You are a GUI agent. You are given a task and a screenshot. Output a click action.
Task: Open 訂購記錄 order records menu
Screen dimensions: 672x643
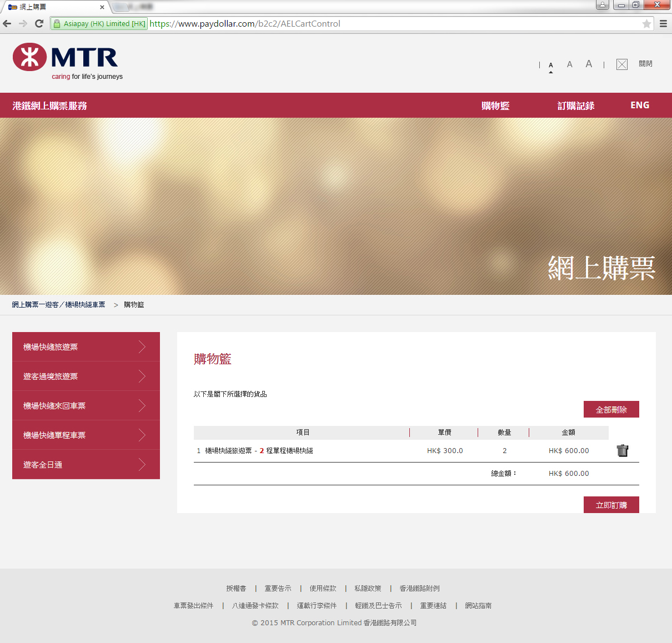click(x=576, y=106)
